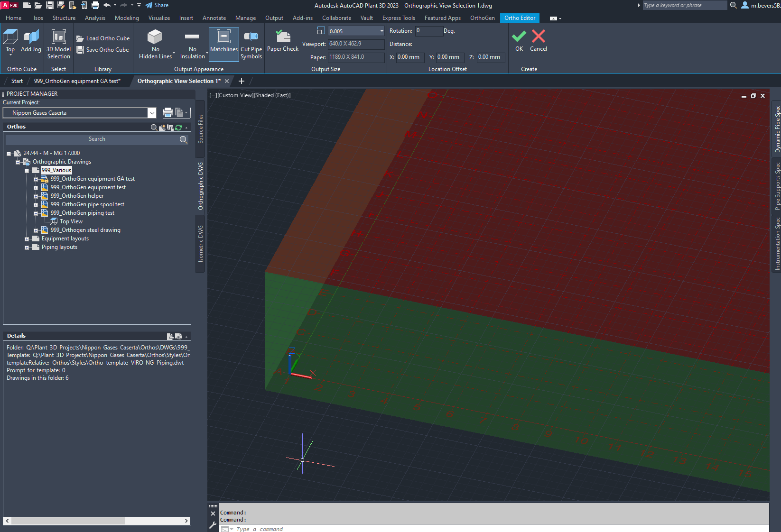Click the Rotation input field
Image resolution: width=781 pixels, height=532 pixels.
point(429,31)
